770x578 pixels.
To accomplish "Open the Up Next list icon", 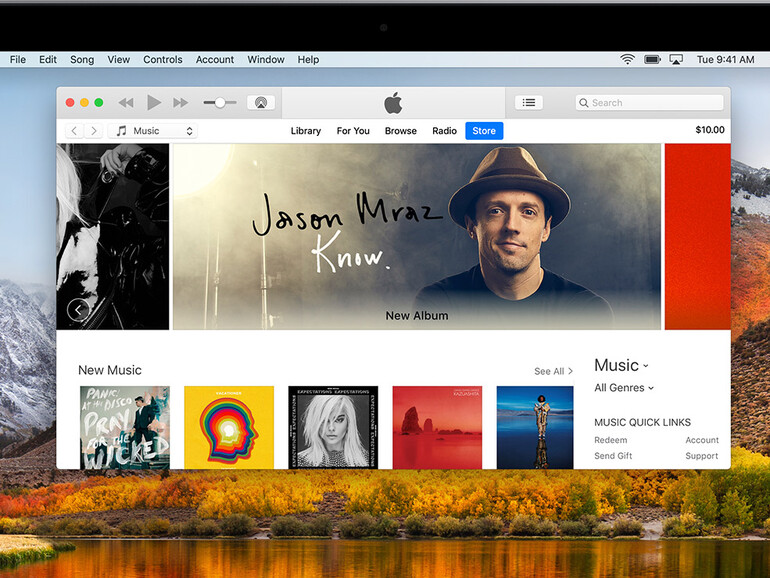I will tap(529, 103).
